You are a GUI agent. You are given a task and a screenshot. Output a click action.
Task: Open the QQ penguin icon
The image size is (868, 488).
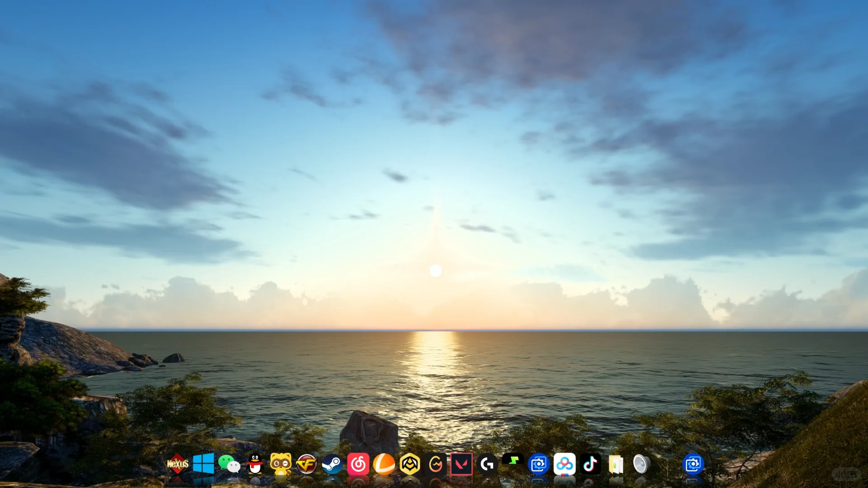[x=255, y=464]
